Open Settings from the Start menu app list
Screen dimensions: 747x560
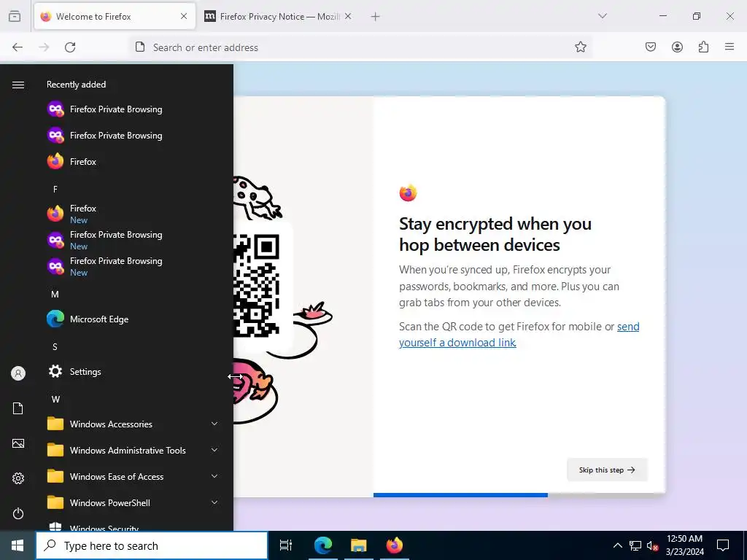click(x=133, y=371)
